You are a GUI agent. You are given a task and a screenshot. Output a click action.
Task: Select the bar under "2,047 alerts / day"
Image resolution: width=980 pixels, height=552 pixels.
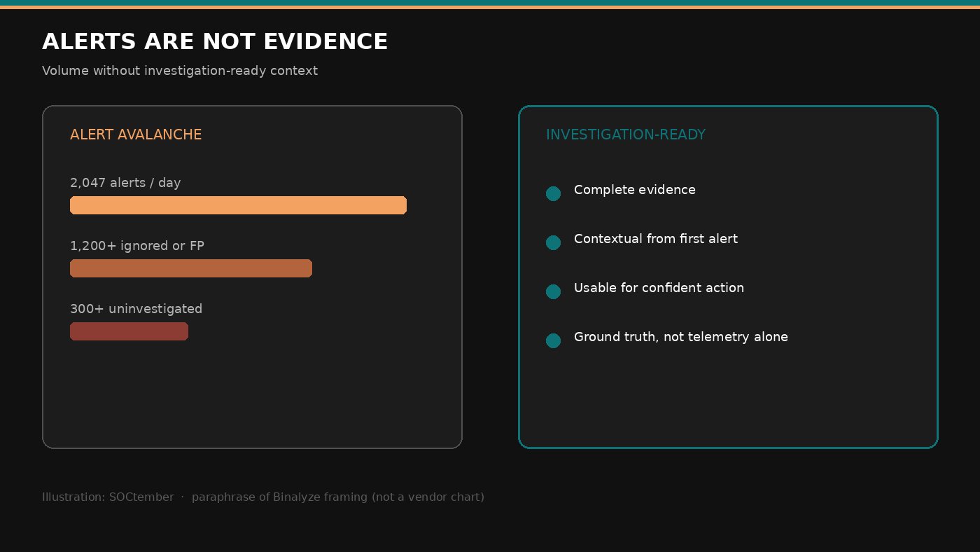point(238,205)
